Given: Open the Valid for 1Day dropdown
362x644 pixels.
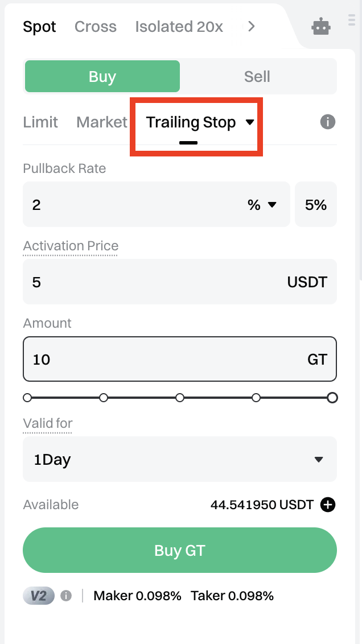Looking at the screenshot, I should pyautogui.click(x=180, y=459).
